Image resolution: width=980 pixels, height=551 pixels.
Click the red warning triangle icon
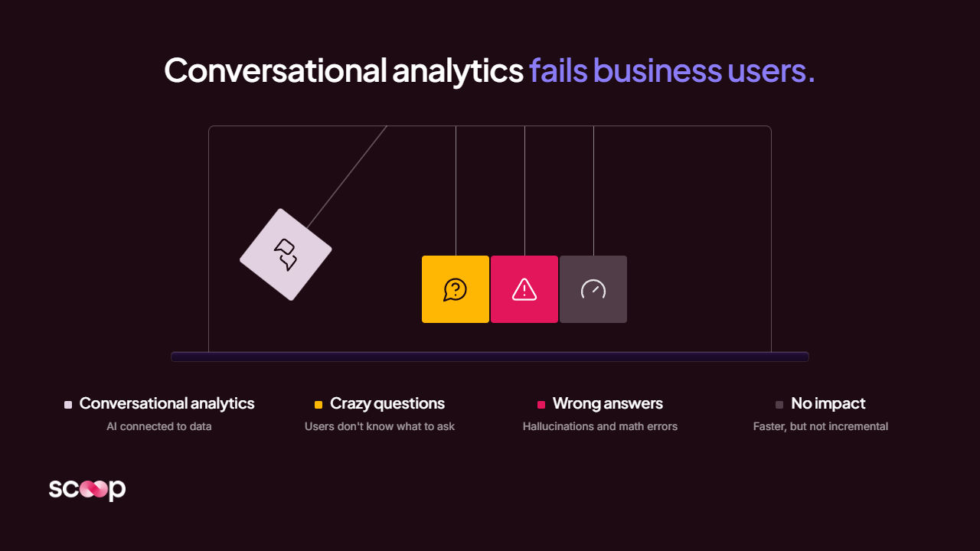pos(524,289)
